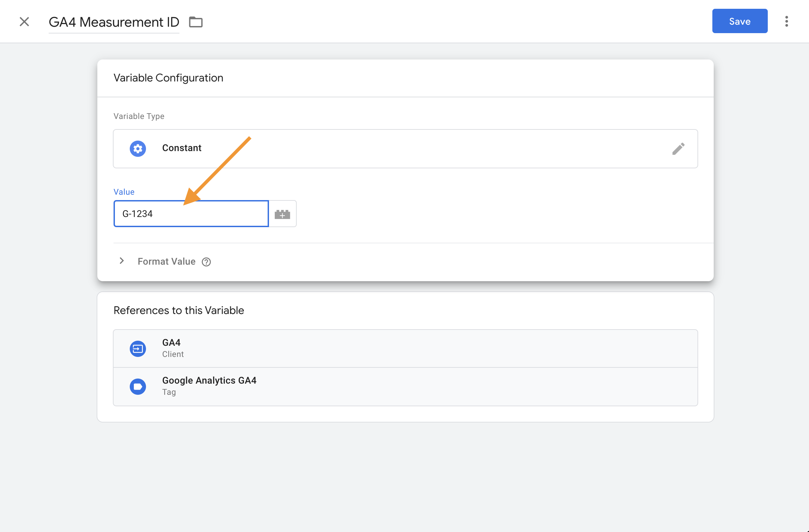Viewport: 809px width, 532px height.
Task: Save the variable with Save button
Action: coord(740,21)
